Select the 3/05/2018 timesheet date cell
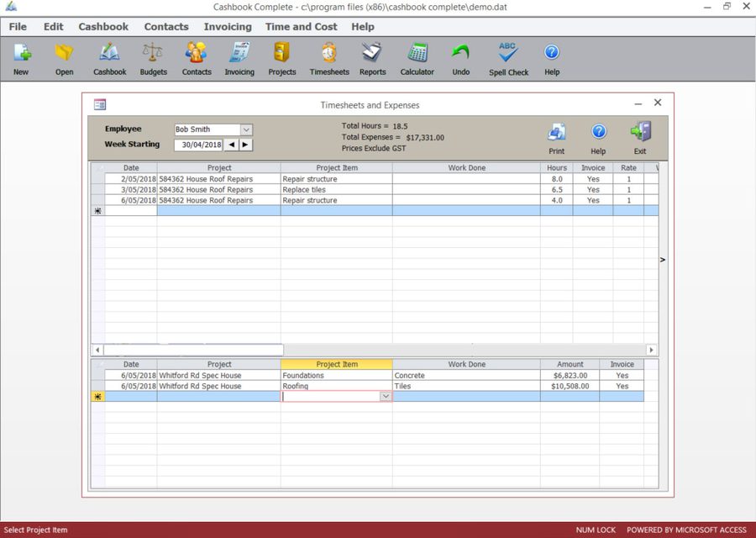The width and height of the screenshot is (756, 538). [131, 190]
